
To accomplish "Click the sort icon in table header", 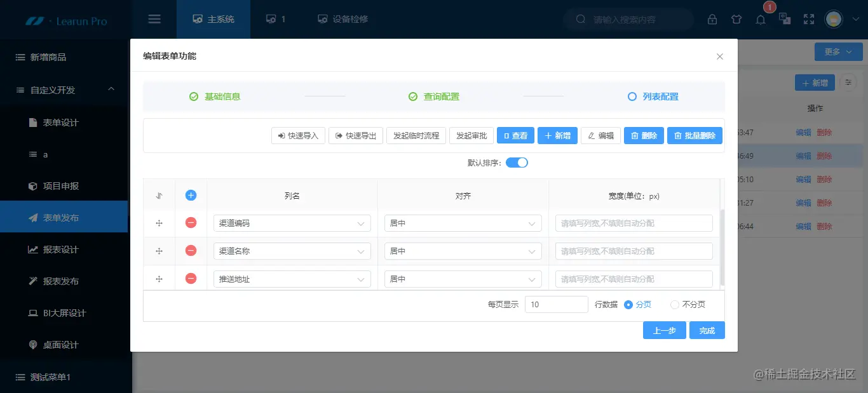I will point(159,195).
